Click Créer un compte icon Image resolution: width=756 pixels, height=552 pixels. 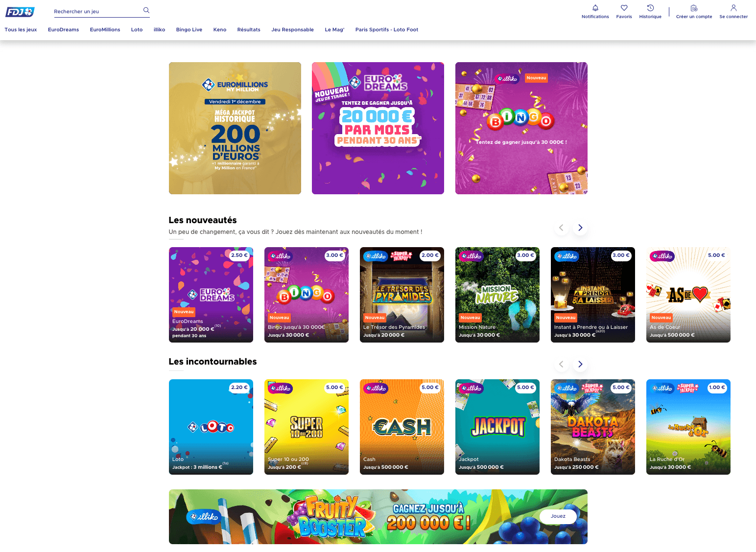pos(694,8)
